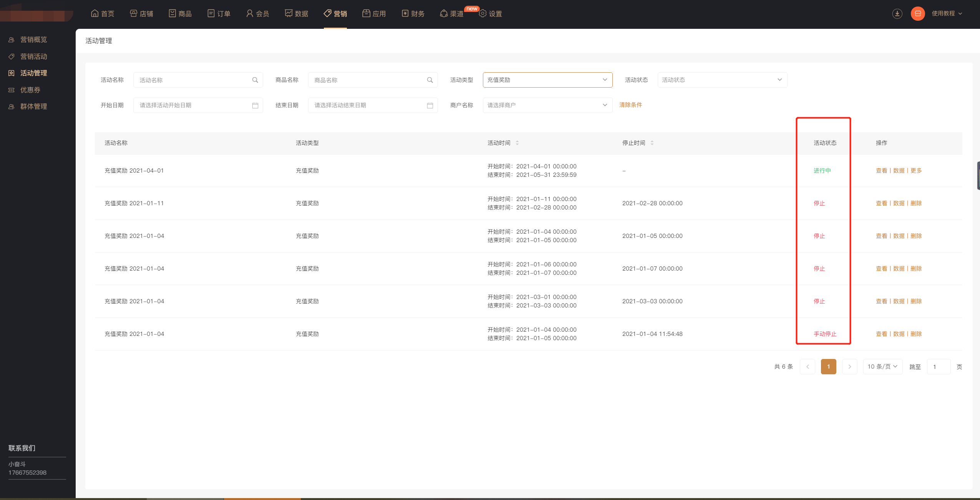Image resolution: width=980 pixels, height=500 pixels.
Task: Click 更多 for 充值奖励 2021-04-01 row
Action: (x=916, y=171)
